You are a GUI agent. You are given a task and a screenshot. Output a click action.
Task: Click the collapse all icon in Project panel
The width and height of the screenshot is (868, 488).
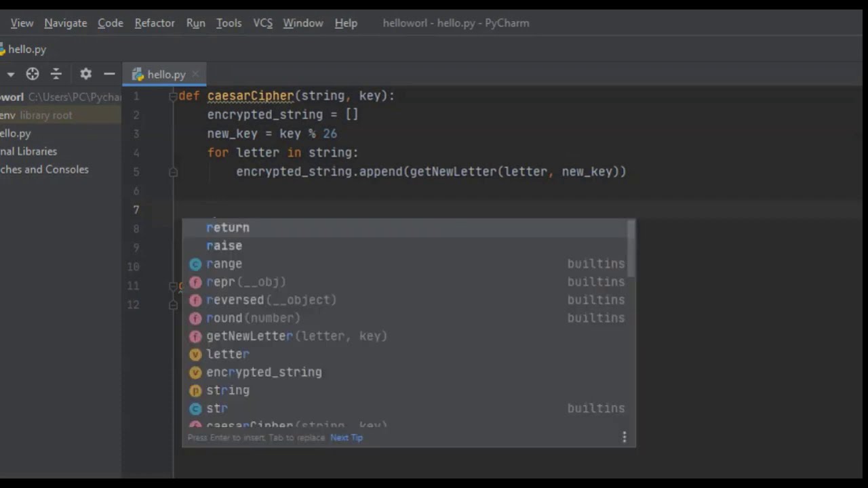click(x=56, y=75)
